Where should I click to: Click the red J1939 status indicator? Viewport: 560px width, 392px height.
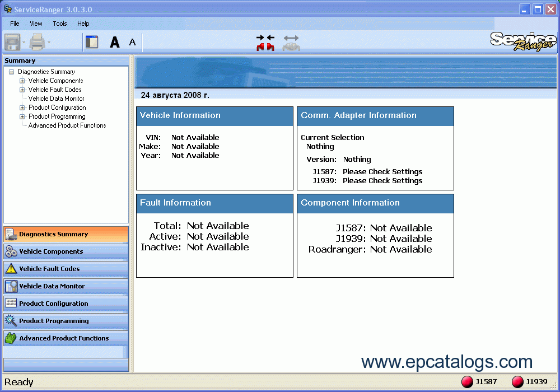tap(517, 382)
